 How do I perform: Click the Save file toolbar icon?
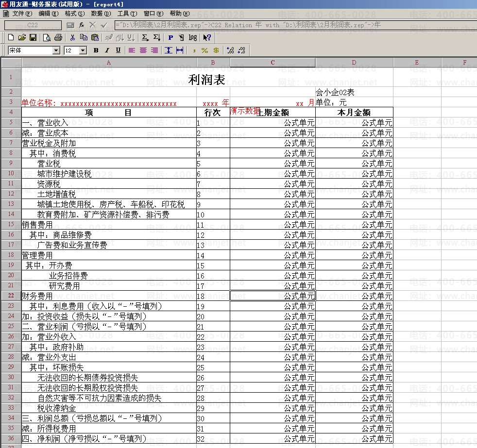(x=33, y=37)
